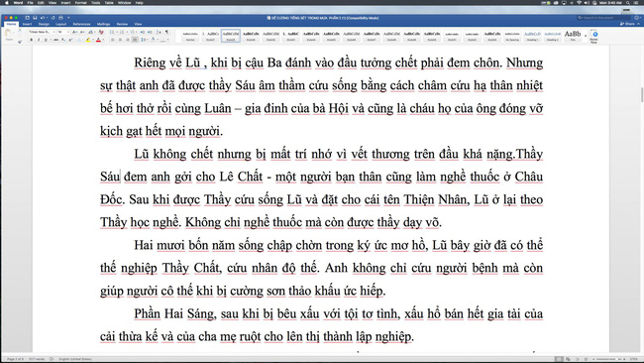Switch to the Mailings ribbon tab
The height and width of the screenshot is (363, 644).
point(103,24)
